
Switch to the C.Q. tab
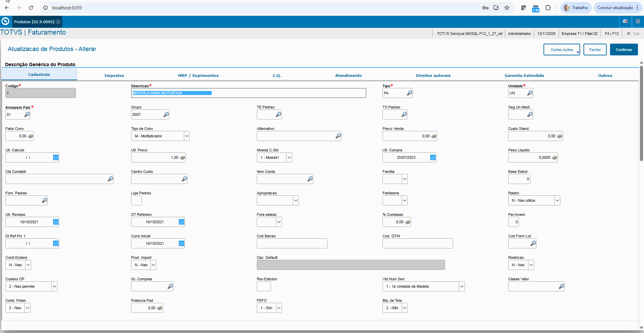coord(277,76)
